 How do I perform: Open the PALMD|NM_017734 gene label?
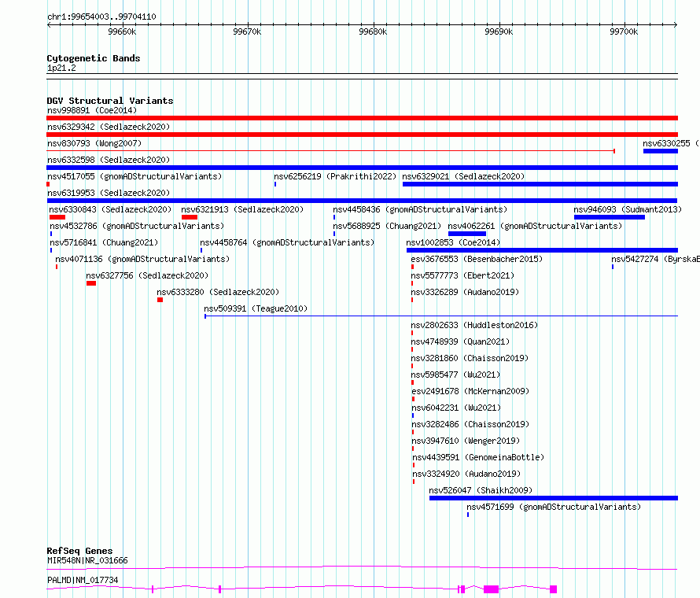click(83, 580)
